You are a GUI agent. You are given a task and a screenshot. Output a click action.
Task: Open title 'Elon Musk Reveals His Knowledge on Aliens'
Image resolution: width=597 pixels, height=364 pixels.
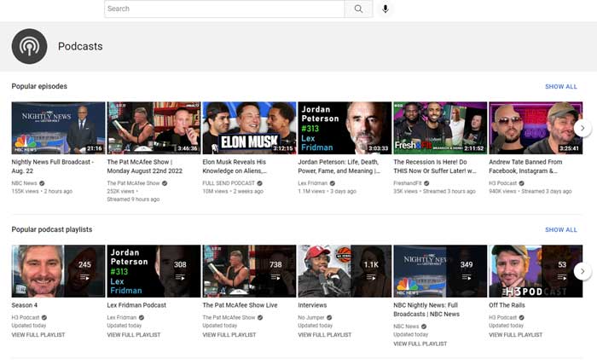point(235,166)
